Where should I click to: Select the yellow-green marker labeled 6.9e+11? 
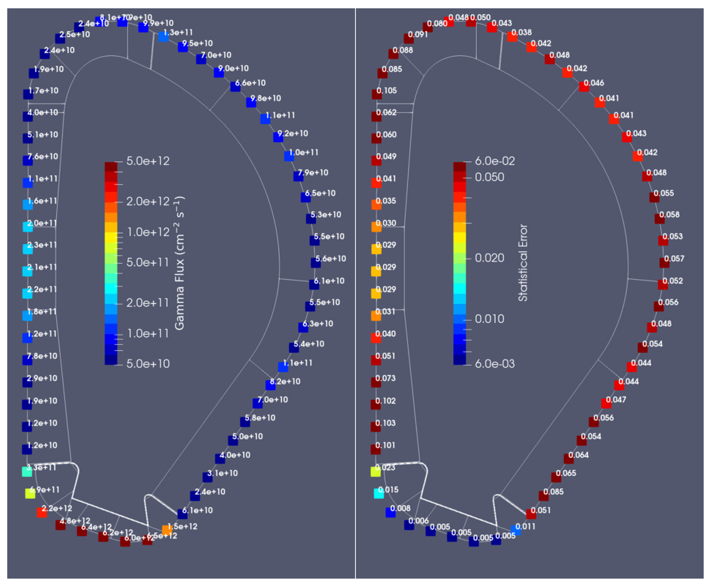pyautogui.click(x=30, y=493)
